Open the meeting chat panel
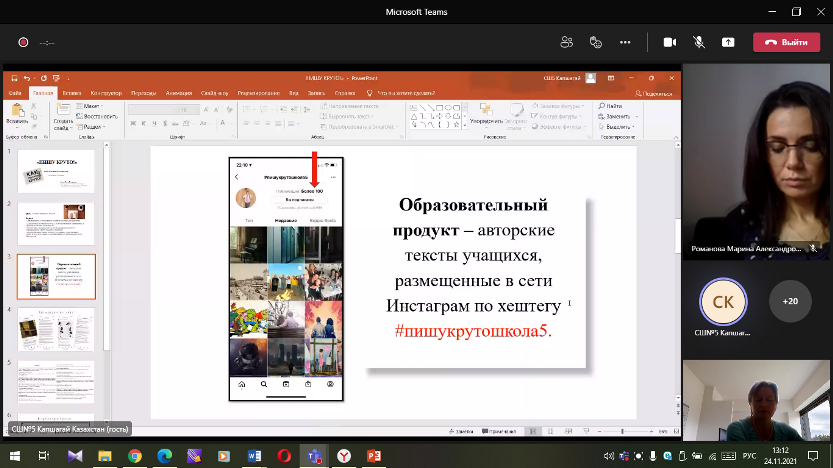Image resolution: width=833 pixels, height=468 pixels. (x=596, y=42)
